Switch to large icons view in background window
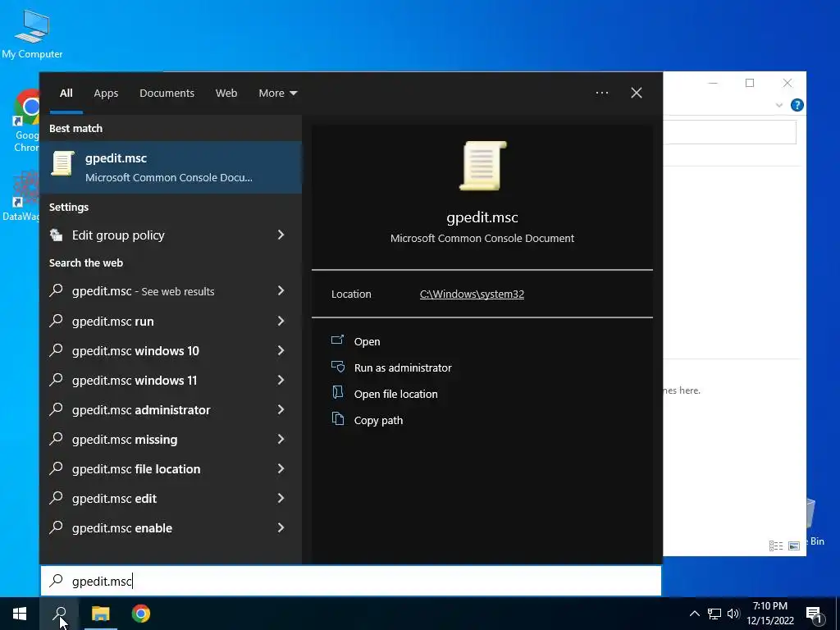 [x=794, y=546]
